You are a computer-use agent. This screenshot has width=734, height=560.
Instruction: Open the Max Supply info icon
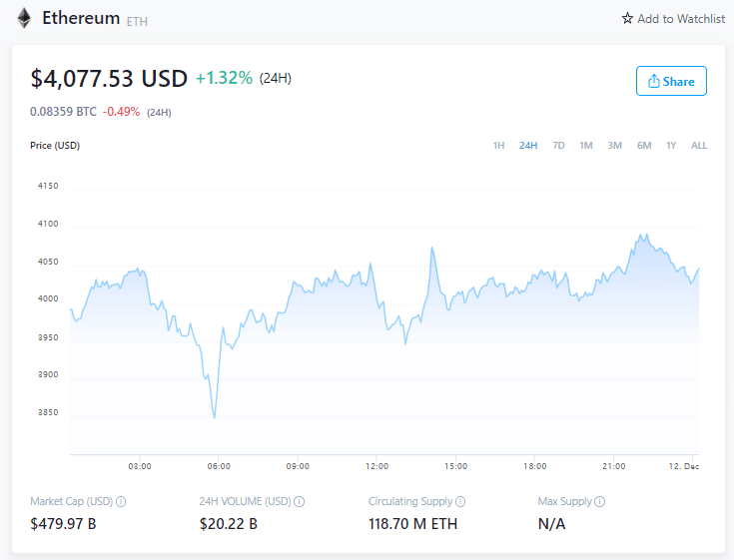click(x=599, y=501)
